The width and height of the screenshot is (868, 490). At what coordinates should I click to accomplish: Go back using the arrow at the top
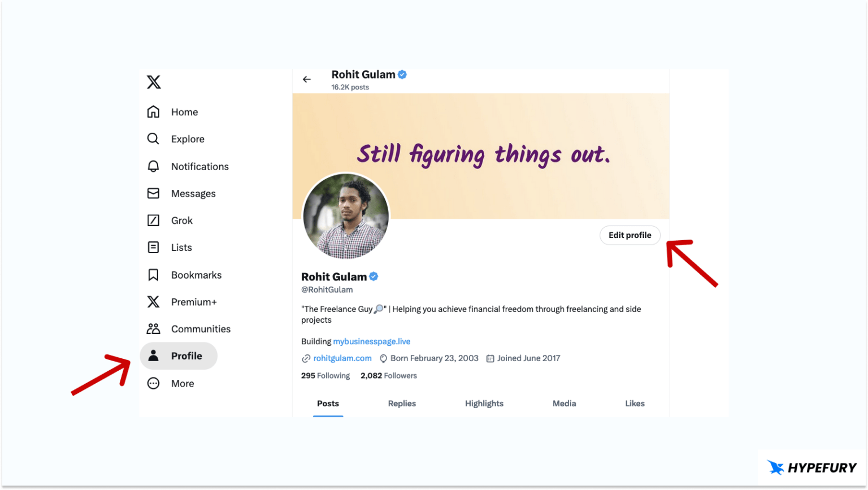[x=306, y=79]
